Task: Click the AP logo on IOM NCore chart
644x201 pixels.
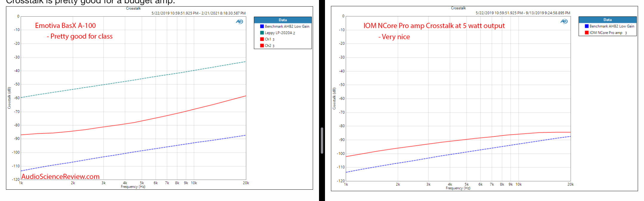Action: (564, 21)
